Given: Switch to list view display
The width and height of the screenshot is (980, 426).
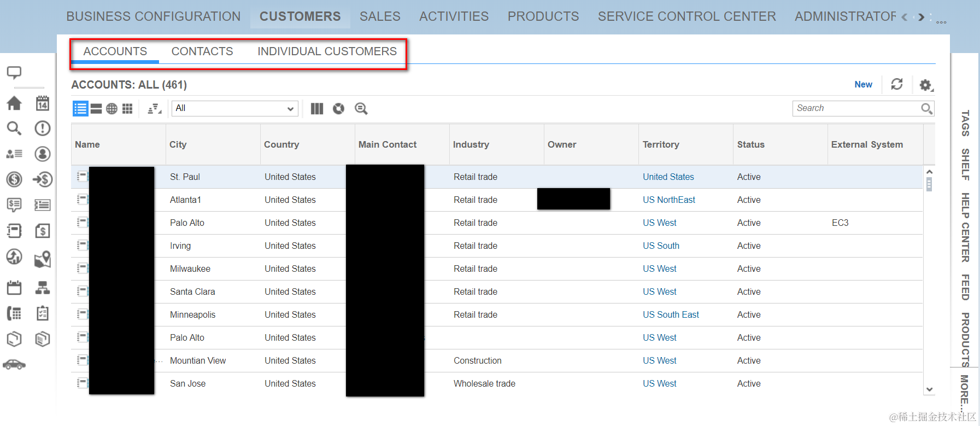Looking at the screenshot, I should pos(80,109).
